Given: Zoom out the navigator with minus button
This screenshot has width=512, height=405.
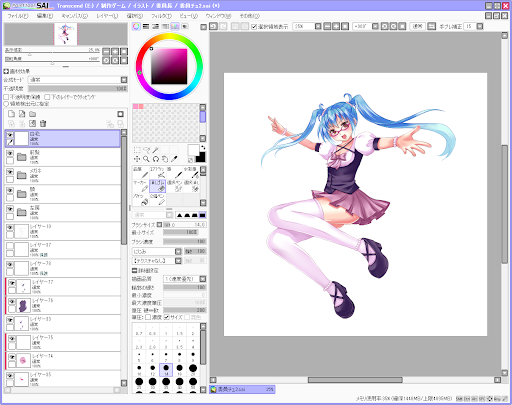Looking at the screenshot, I should coord(106,51).
